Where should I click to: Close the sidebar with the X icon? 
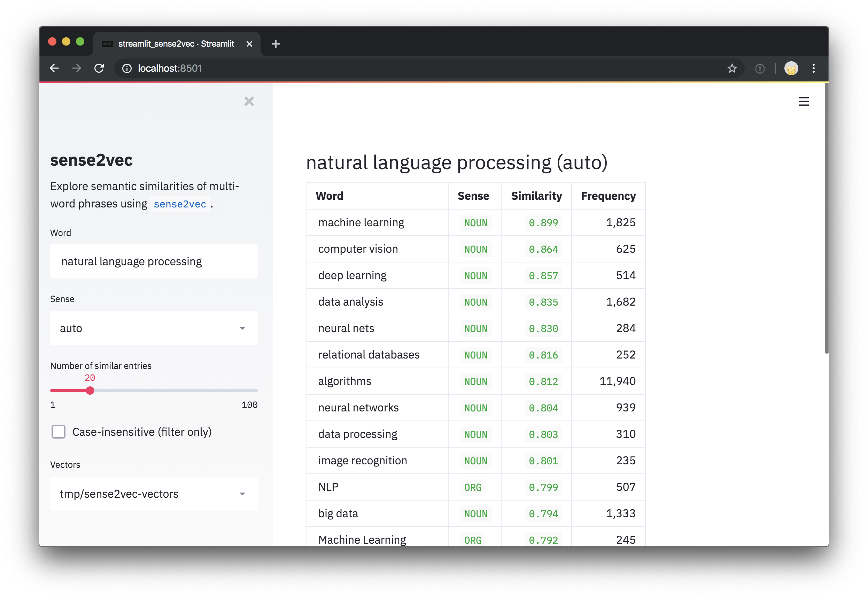[249, 101]
